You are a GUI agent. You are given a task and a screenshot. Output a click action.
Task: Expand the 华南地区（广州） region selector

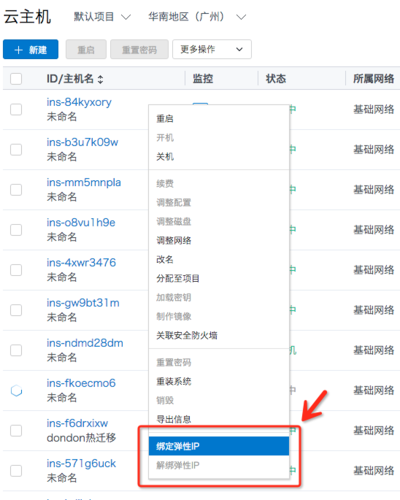pyautogui.click(x=197, y=16)
